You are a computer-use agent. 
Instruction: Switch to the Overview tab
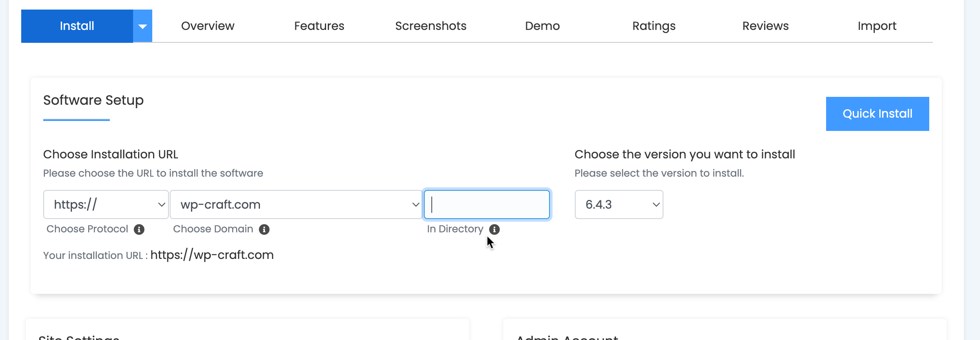click(208, 26)
